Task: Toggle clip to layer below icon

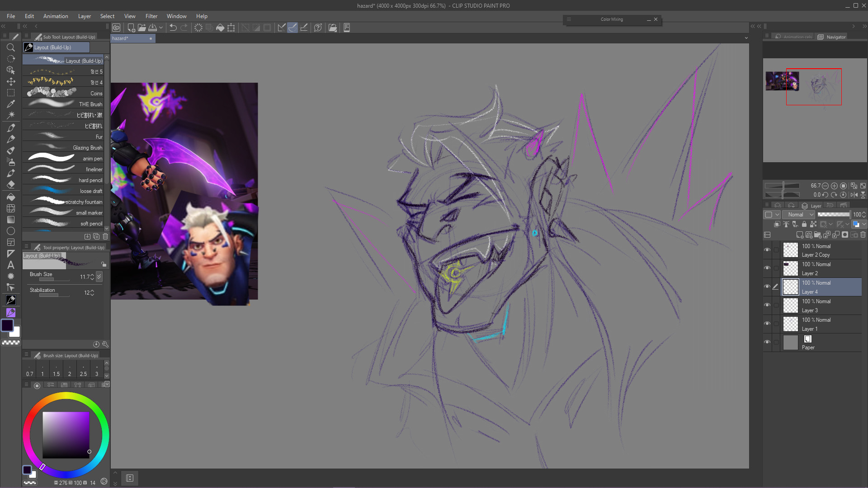Action: [777, 224]
